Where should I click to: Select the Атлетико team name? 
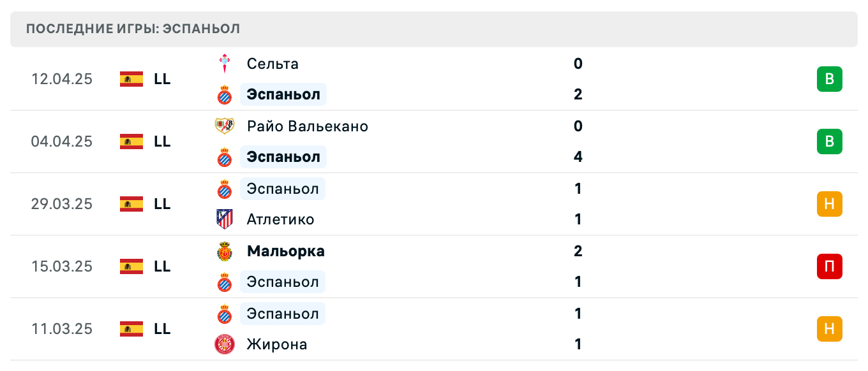pyautogui.click(x=280, y=219)
